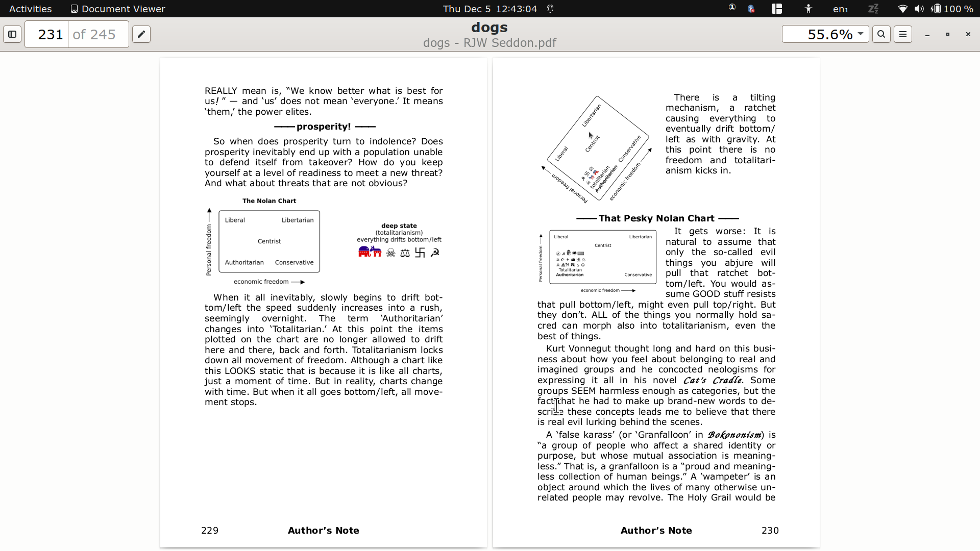This screenshot has width=980, height=551.
Task: Open the hamburger file options menu
Action: (903, 34)
